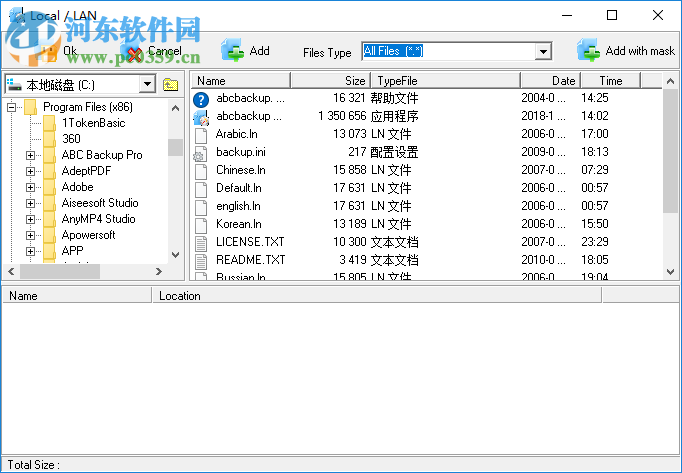Click the Aiseesoft Studio folder icon
The image size is (682, 473).
49,203
